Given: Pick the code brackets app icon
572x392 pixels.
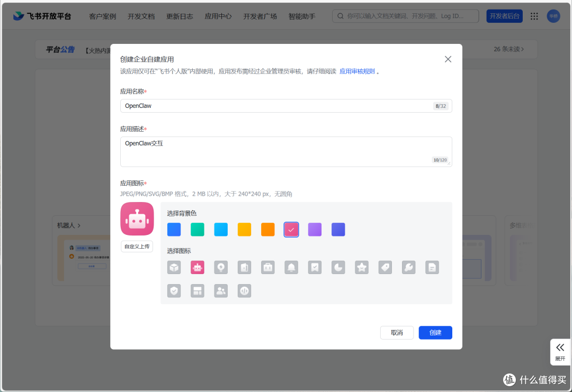Looking at the screenshot, I should (244, 291).
